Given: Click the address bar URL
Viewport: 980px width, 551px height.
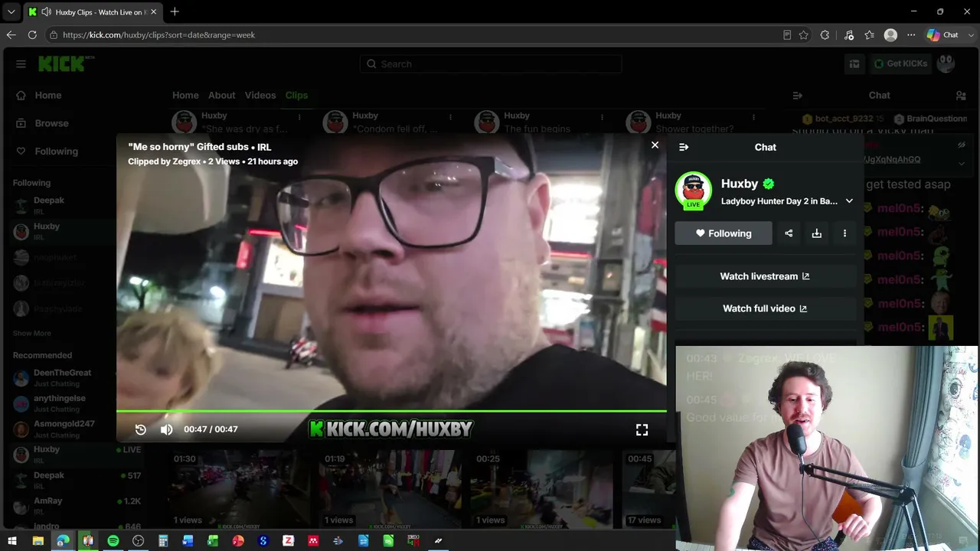Looking at the screenshot, I should click(159, 34).
